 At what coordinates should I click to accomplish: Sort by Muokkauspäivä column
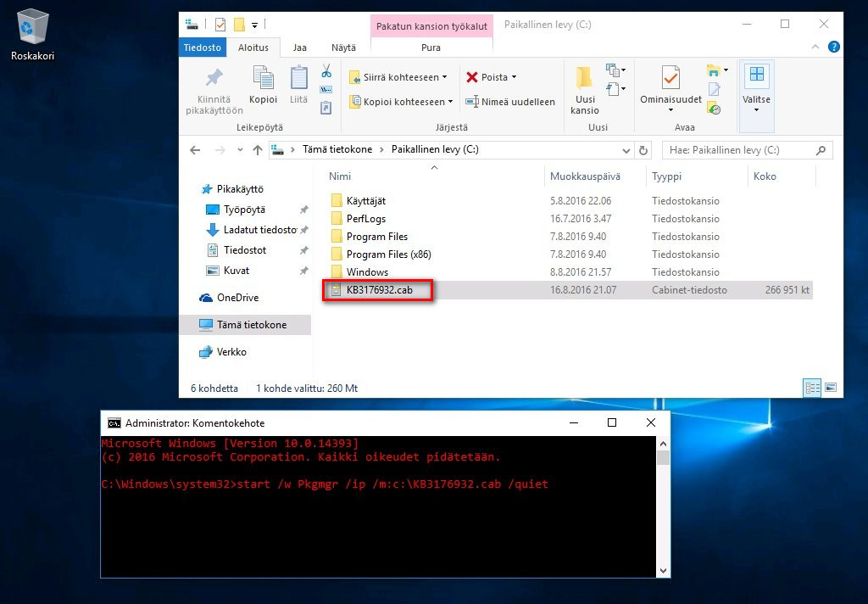point(594,176)
